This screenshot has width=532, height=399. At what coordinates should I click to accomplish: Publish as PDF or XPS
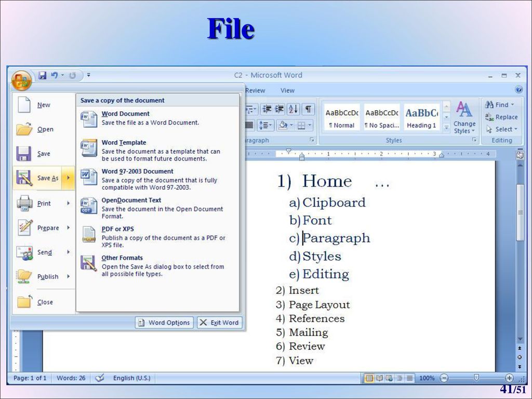[x=157, y=237]
